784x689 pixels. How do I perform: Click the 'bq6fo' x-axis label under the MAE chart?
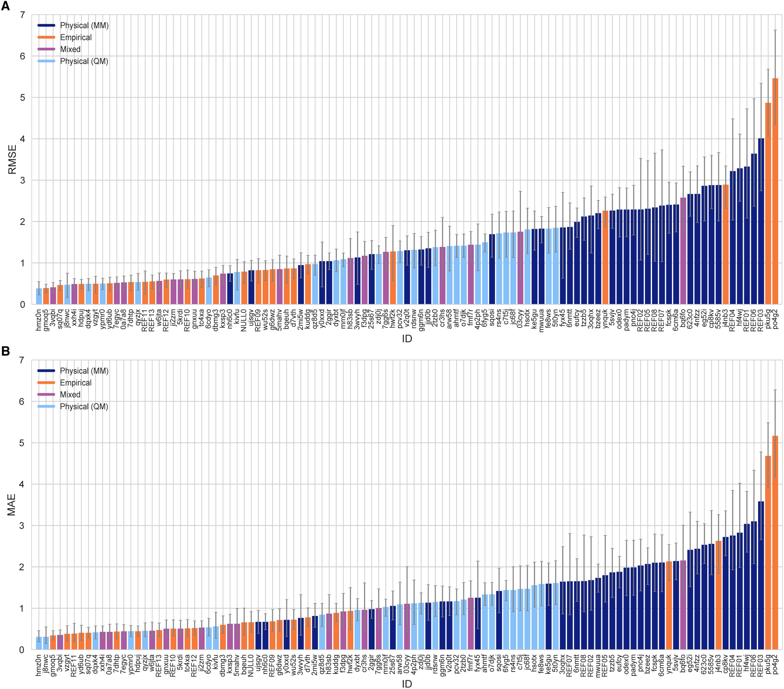(684, 664)
